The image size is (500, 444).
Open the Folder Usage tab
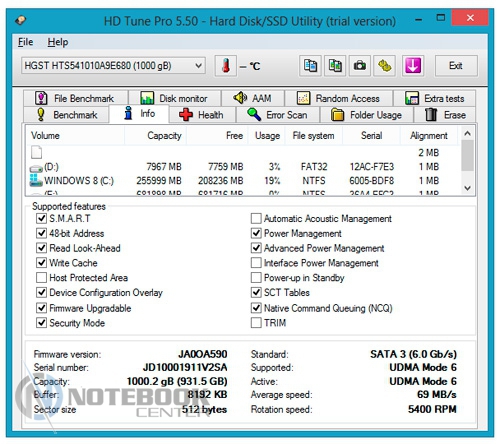tap(367, 115)
